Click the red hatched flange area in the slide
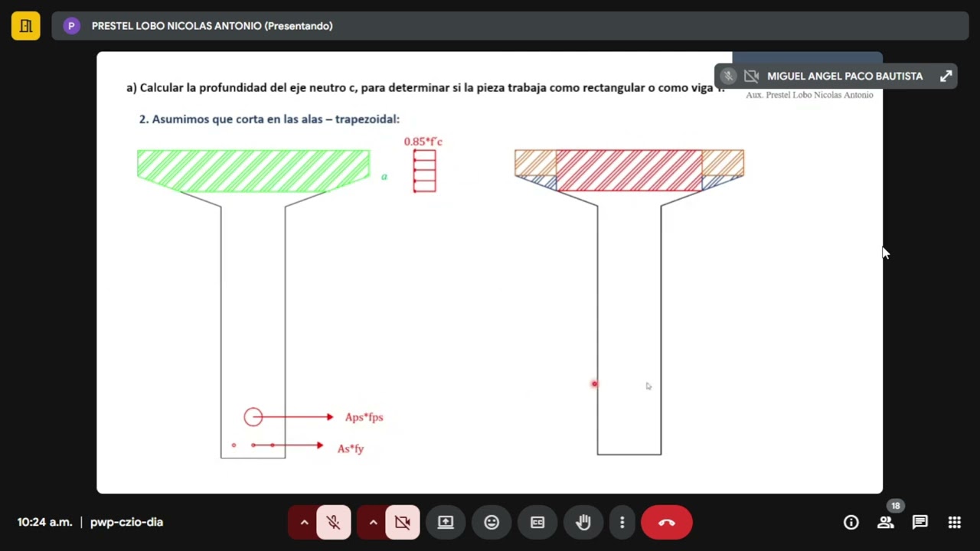This screenshot has width=980, height=551. (629, 170)
